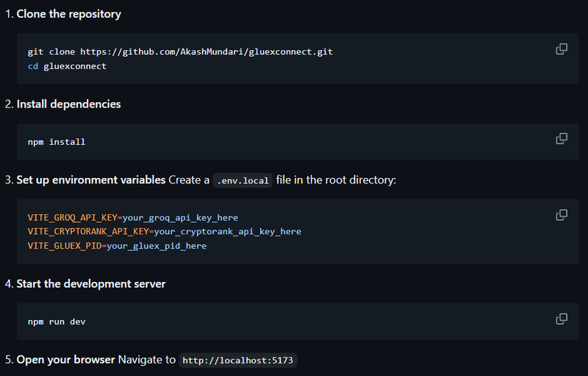Click the 'npm run dev' command text
Viewport: 588px width, 376px height.
57,322
